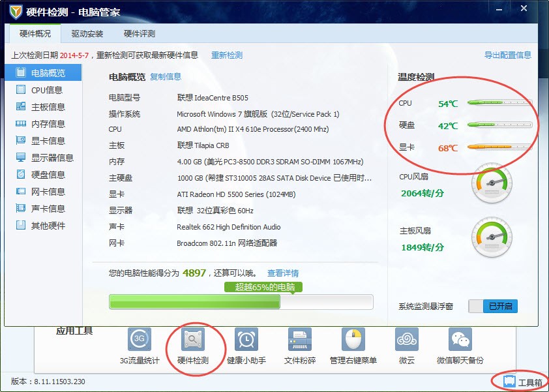The image size is (549, 392).
Task: Click the 联想 Tilapia CRB motherboard text
Action: click(203, 145)
